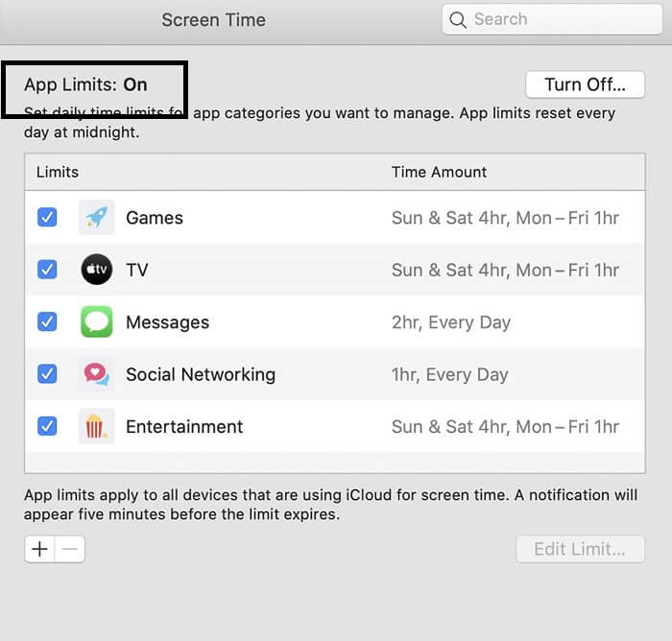The image size is (672, 641).
Task: Click the Time Amount column header
Action: (x=439, y=172)
